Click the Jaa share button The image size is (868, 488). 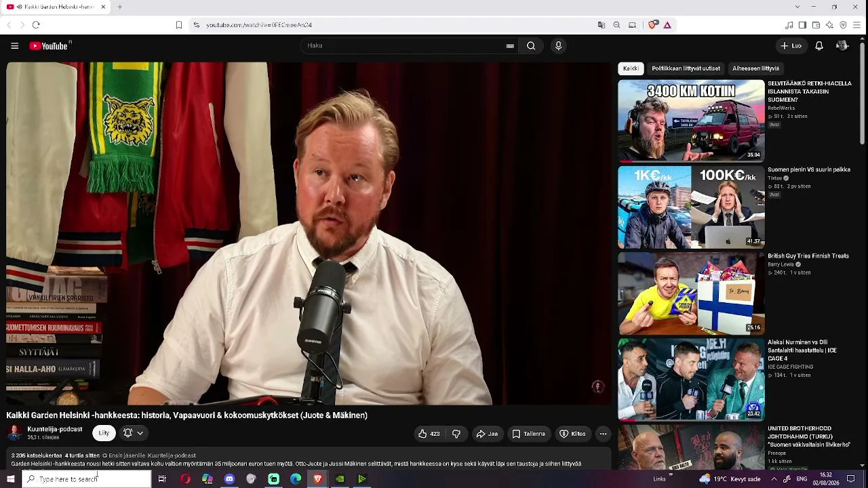(487, 434)
